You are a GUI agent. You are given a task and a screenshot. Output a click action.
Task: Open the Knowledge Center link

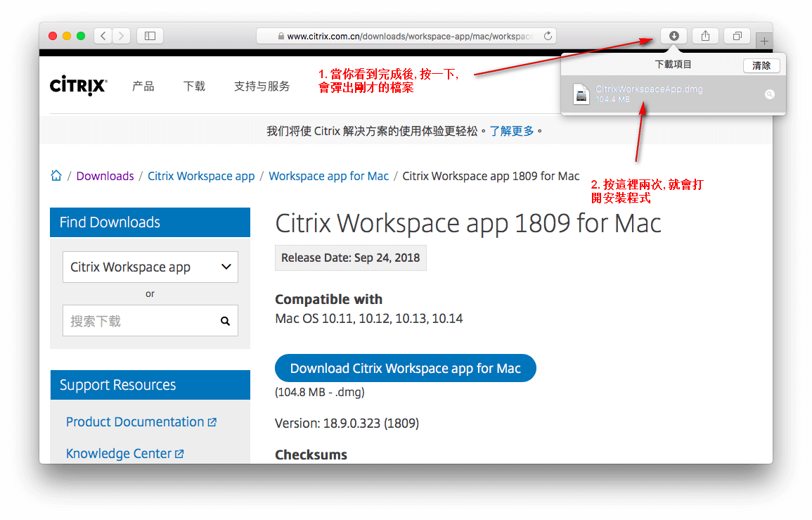click(x=119, y=454)
